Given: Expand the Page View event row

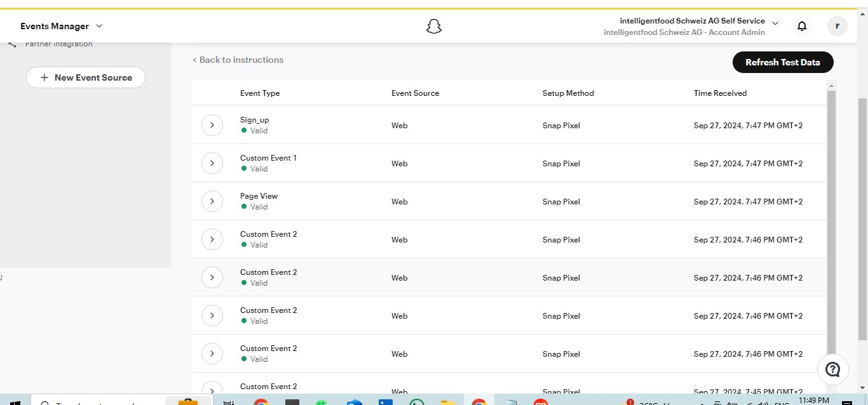Looking at the screenshot, I should [x=212, y=201].
